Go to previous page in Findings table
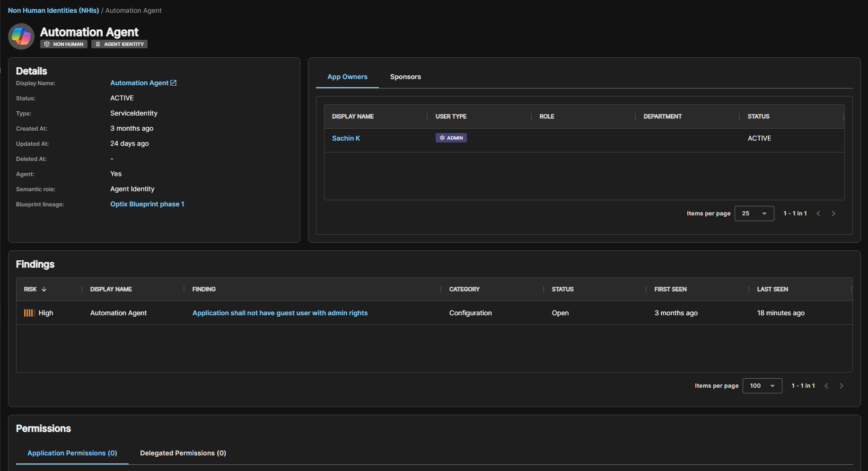868x471 pixels. (826, 386)
